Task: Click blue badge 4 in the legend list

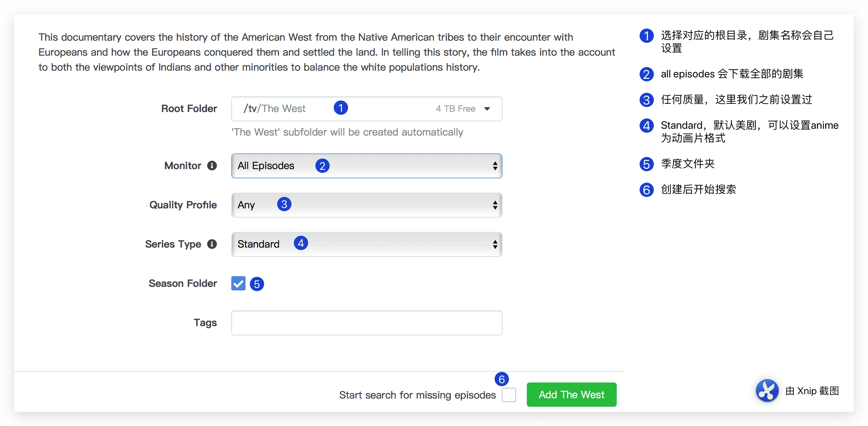Action: (646, 126)
